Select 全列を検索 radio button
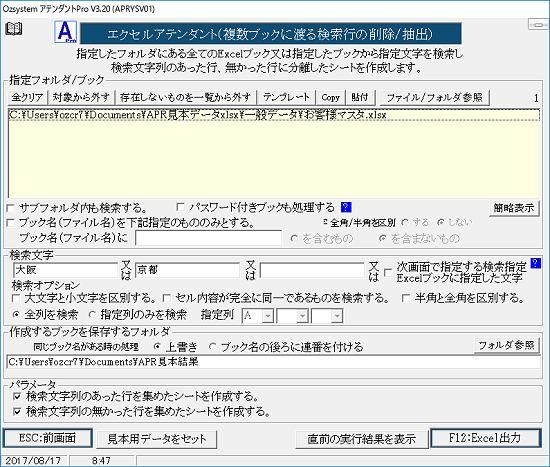This screenshot has width=550, height=467. (x=16, y=315)
